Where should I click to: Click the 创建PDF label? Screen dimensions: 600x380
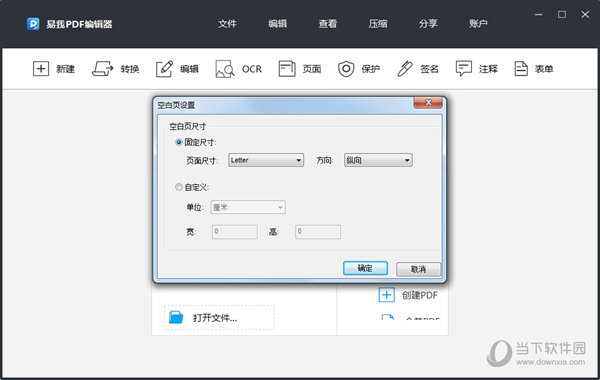click(419, 295)
